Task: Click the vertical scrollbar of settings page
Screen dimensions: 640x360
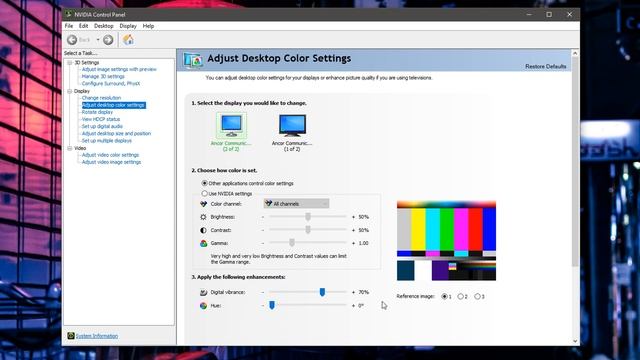Action: tap(575, 162)
